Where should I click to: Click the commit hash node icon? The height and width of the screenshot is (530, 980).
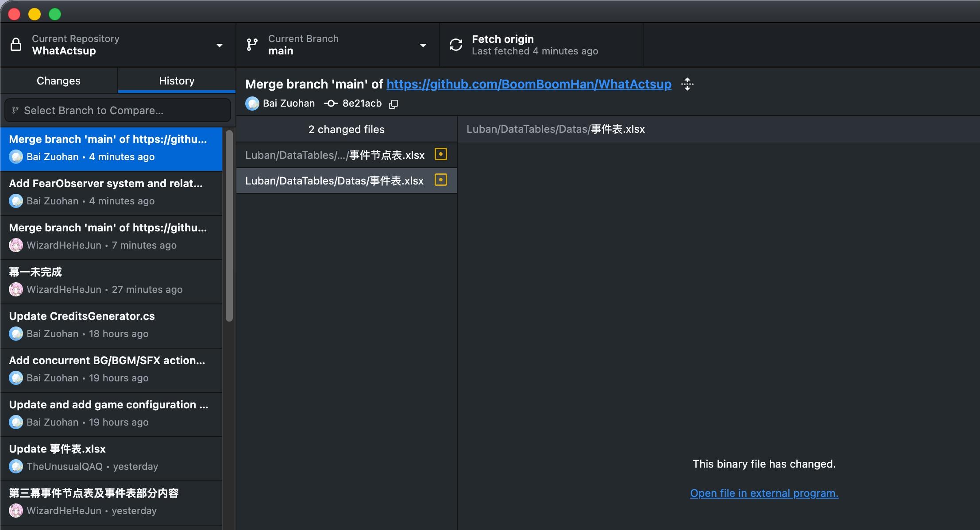coord(331,104)
